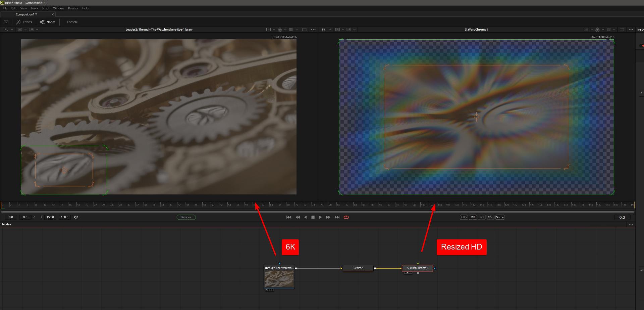
Task: Expand left viewer color channel dropdown arrow
Action: [285, 30]
